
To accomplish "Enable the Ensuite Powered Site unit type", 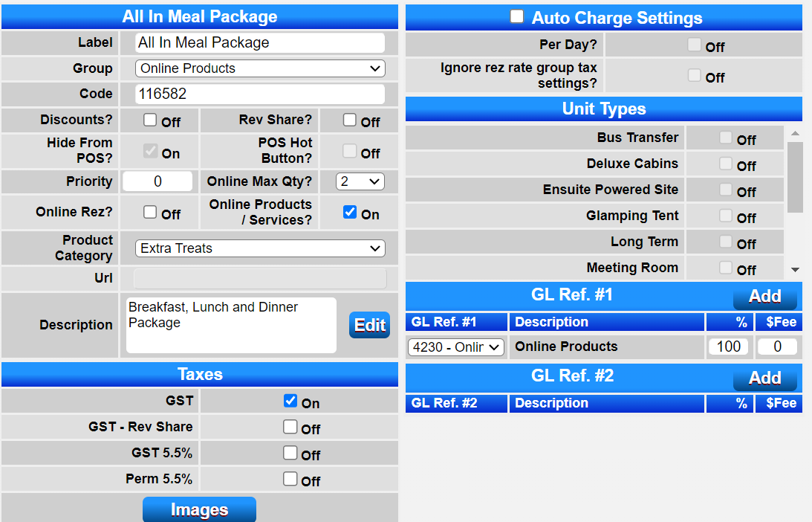I will tap(726, 190).
